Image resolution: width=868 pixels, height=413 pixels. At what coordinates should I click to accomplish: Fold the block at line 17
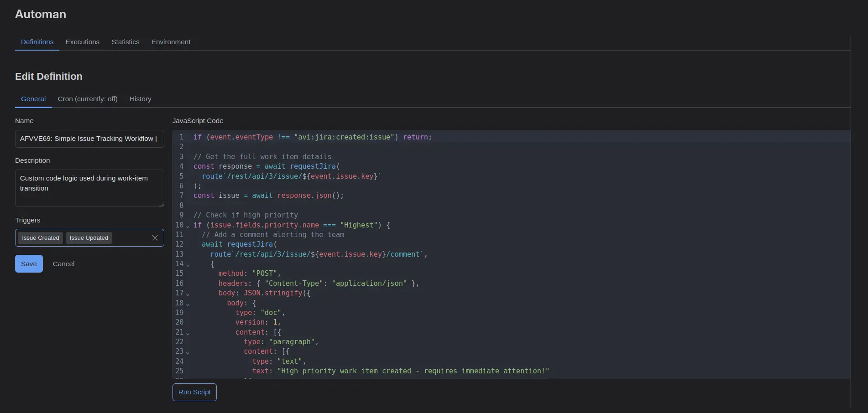tap(188, 294)
